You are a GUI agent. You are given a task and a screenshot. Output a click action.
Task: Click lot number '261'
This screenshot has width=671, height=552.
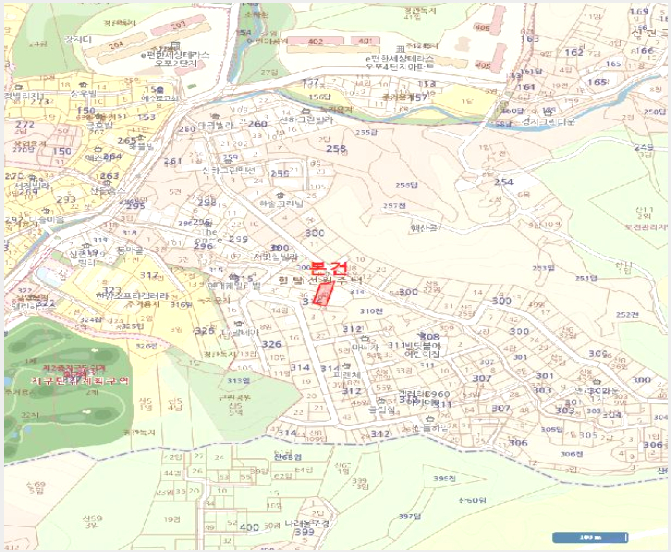coord(173,161)
